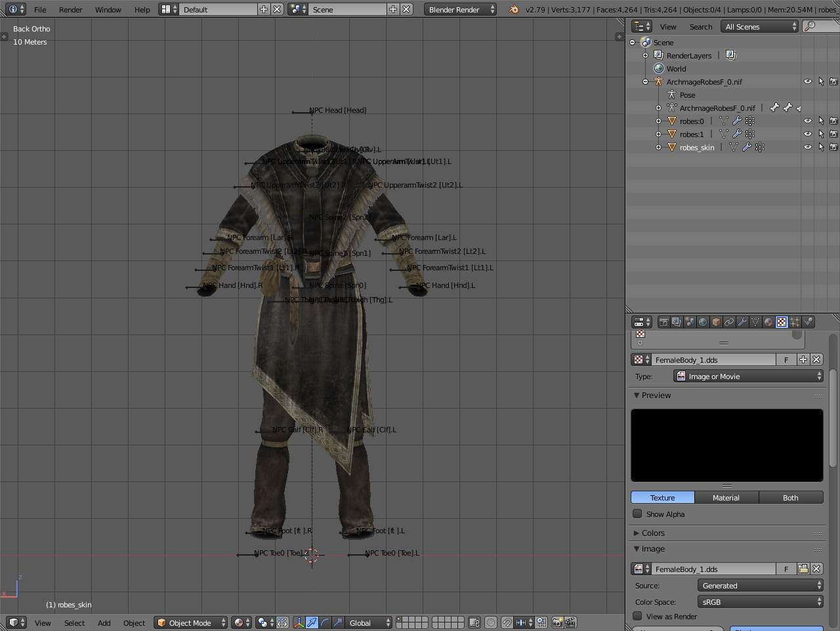Screen dimensions: 840x631
Task: Collapse the Preview panel triangle
Action: click(637, 395)
